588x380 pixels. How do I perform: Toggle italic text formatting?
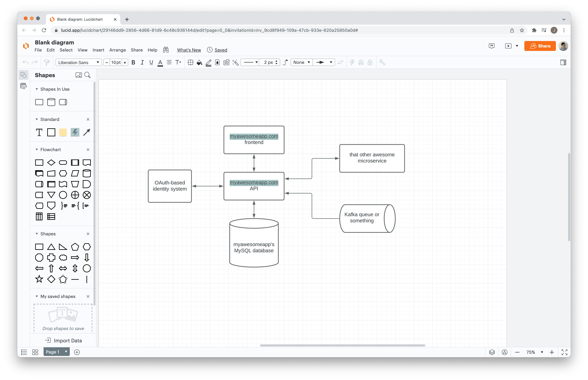(142, 62)
